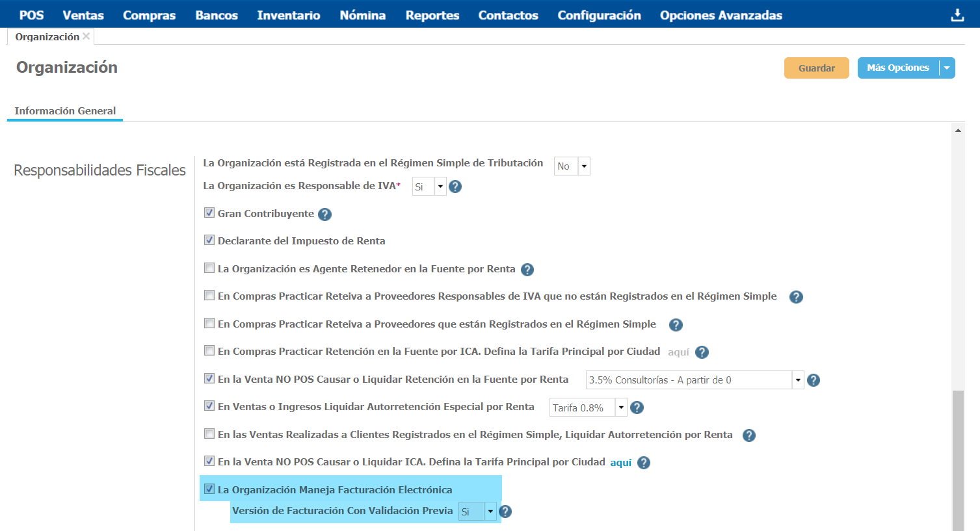Switch to Información General tab
Image resolution: width=980 pixels, height=531 pixels.
pyautogui.click(x=65, y=110)
